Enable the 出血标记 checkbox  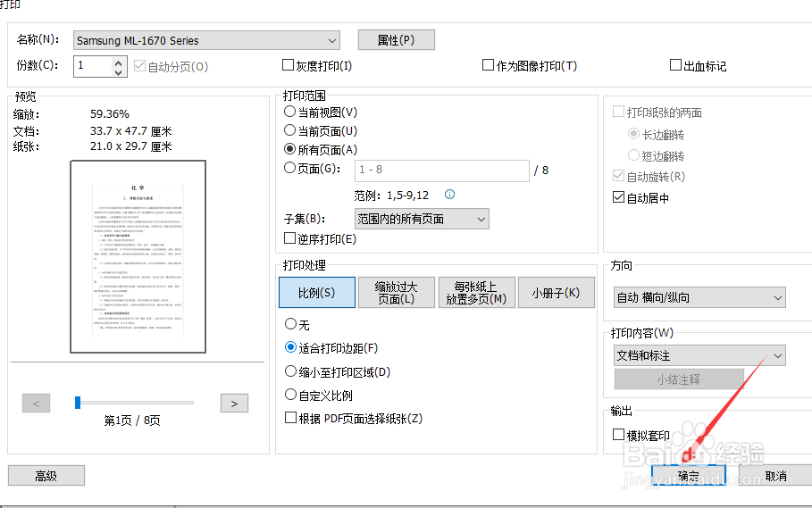point(675,65)
